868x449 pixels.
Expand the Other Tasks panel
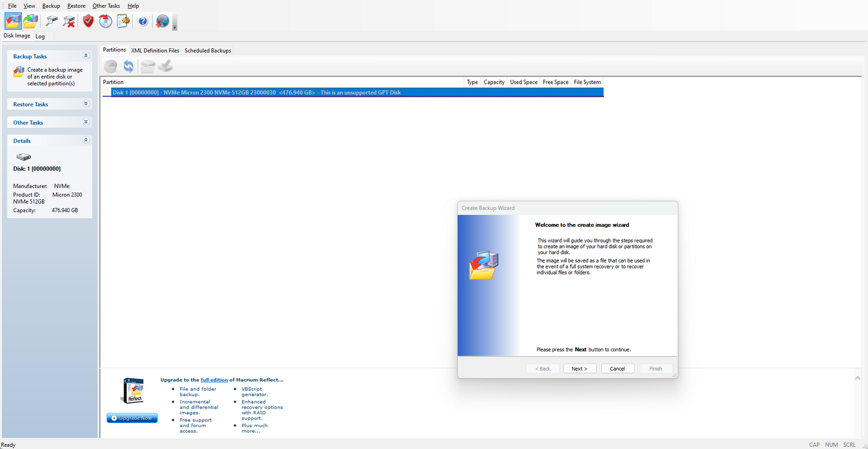(x=86, y=122)
